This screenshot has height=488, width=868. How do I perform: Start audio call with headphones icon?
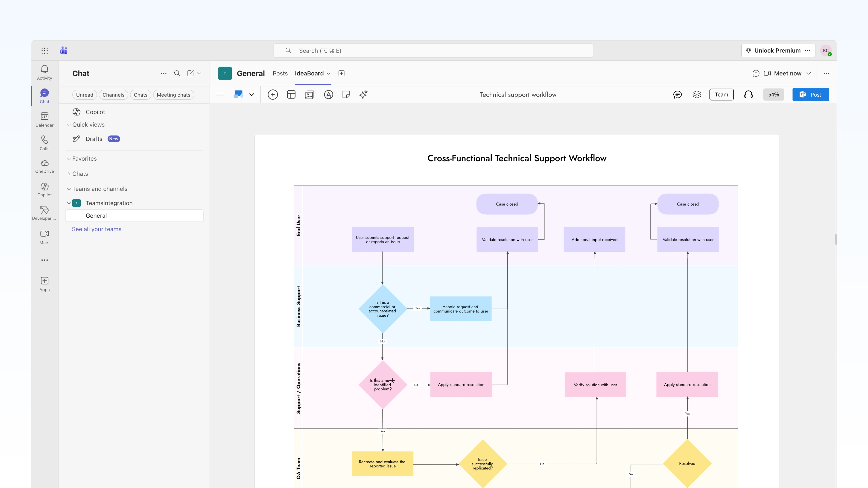tap(748, 95)
